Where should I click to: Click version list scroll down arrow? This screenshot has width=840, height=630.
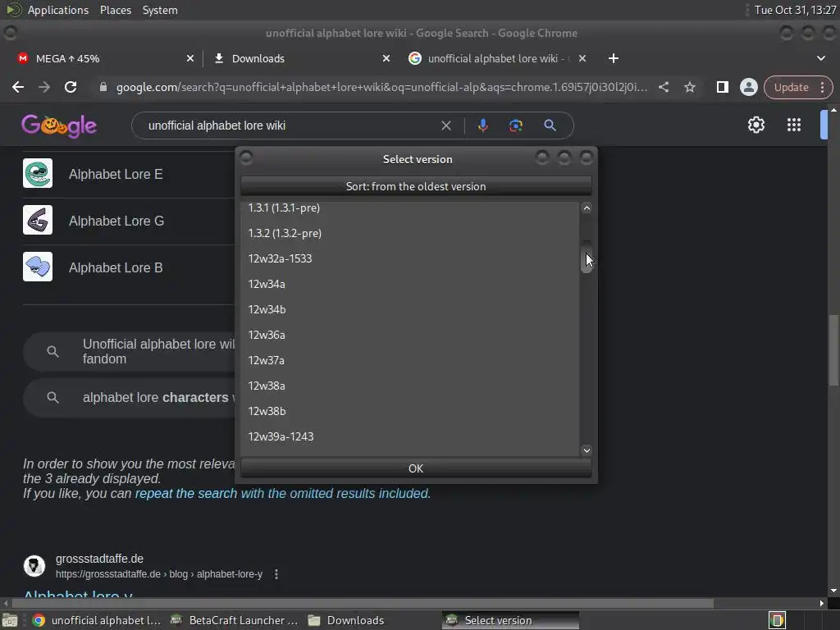pyautogui.click(x=587, y=450)
